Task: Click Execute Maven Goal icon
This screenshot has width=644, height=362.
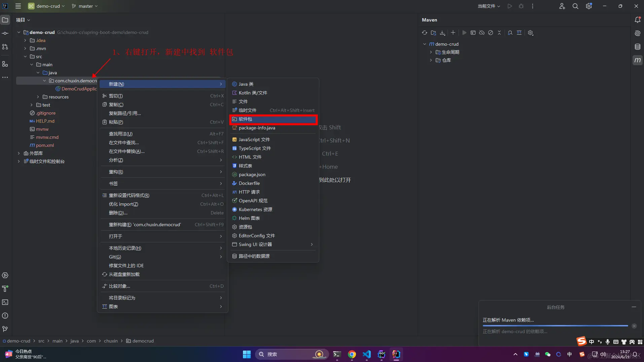Action: [473, 33]
